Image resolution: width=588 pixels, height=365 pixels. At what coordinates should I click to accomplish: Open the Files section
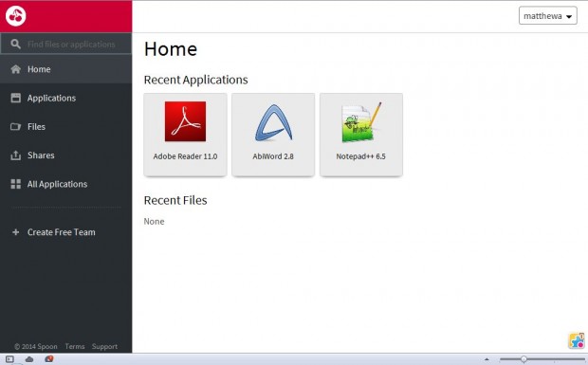pos(66,127)
